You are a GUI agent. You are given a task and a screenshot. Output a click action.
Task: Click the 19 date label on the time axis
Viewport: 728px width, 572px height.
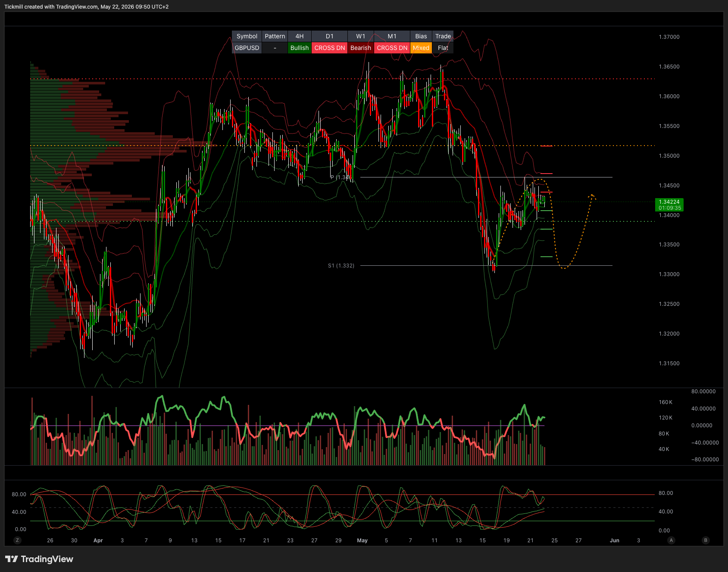pos(506,541)
